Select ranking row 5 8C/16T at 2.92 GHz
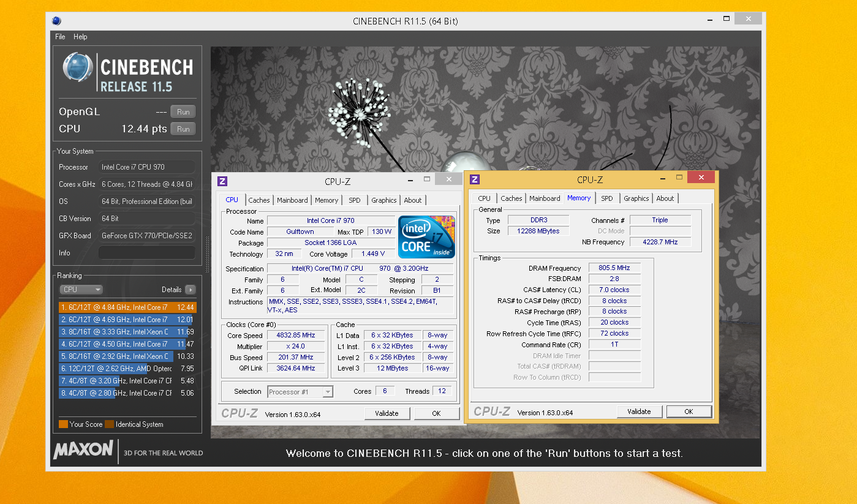This screenshot has height=504, width=857. [127, 356]
